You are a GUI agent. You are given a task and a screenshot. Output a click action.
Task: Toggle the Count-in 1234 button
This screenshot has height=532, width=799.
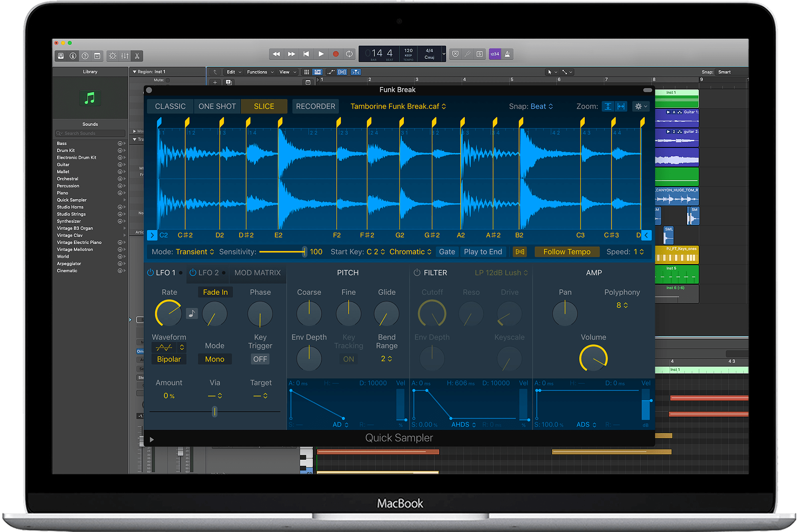pyautogui.click(x=495, y=54)
